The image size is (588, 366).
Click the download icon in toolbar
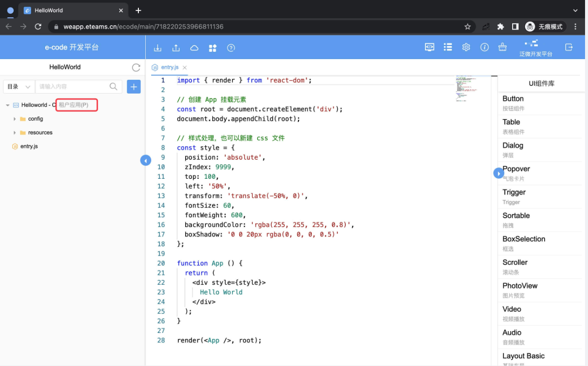click(158, 48)
